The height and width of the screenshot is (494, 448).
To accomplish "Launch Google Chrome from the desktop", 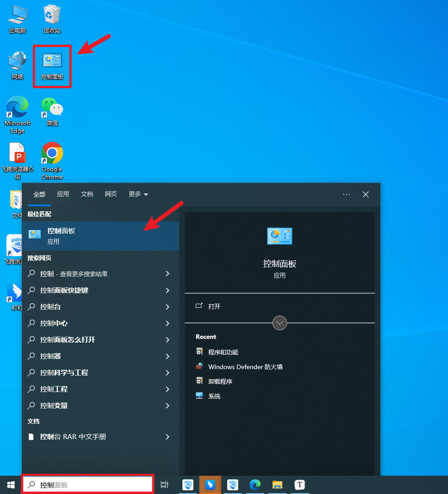I will click(x=52, y=159).
